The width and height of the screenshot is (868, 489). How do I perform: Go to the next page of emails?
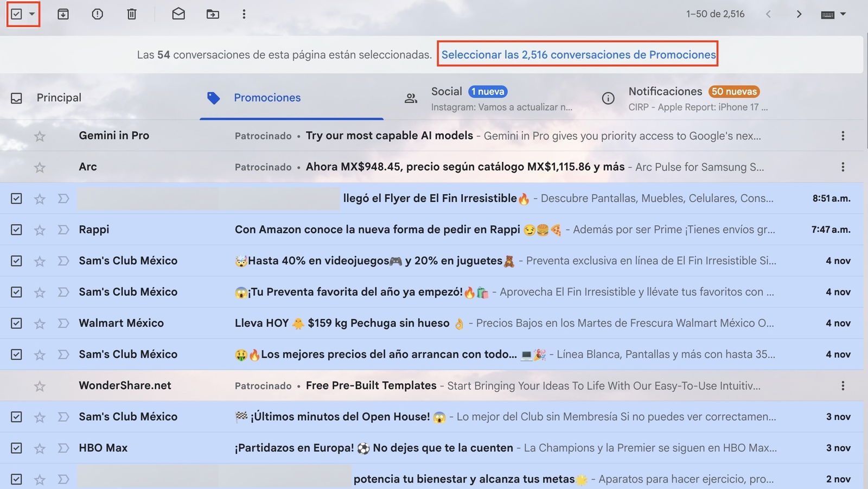[799, 14]
